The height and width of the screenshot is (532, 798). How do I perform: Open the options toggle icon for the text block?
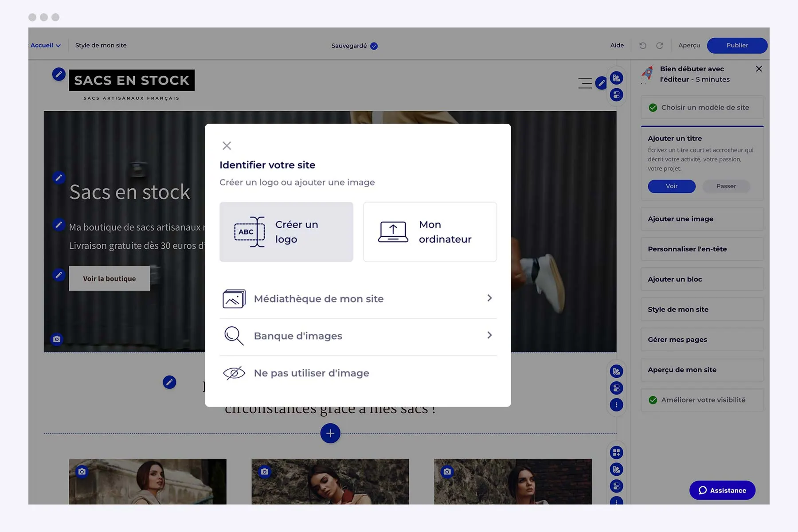coord(616,388)
